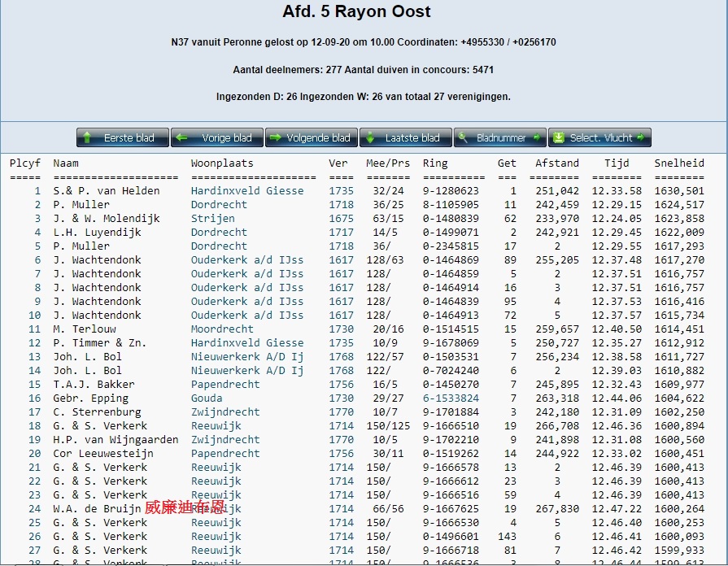This screenshot has height=566, width=728.
Task: Select the name W.A. de Bruijn
Action: [x=97, y=509]
